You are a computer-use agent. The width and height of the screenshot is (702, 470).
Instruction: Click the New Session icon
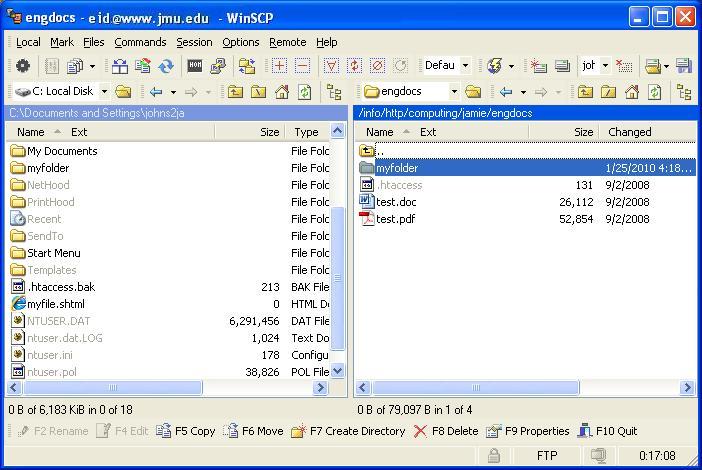click(x=538, y=66)
